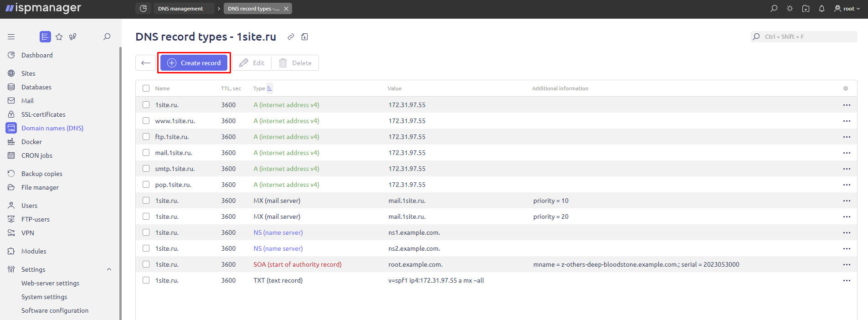Viewport: 868px width, 320px height.
Task: Open Web-server settings link
Action: (x=50, y=283)
